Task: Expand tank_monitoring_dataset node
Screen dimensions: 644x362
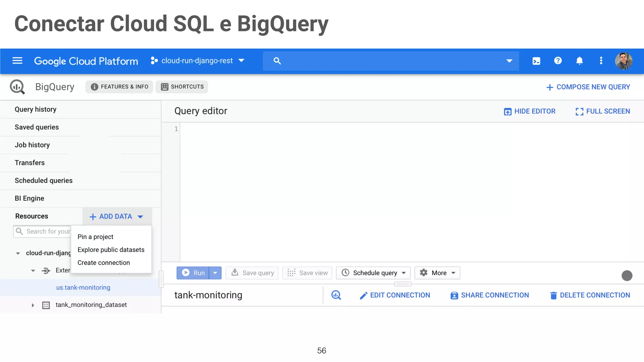Action: [x=33, y=305]
